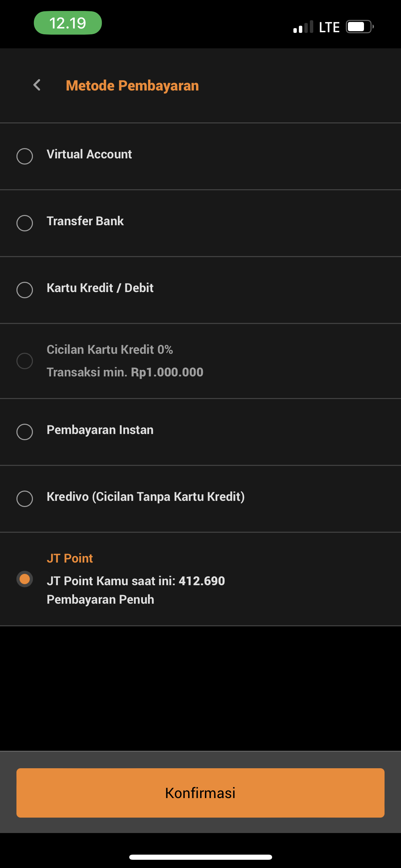This screenshot has width=401, height=868.
Task: Tap the Kredivo (Cicilan Tanpa Kartu Kredit) label
Action: coord(146,497)
